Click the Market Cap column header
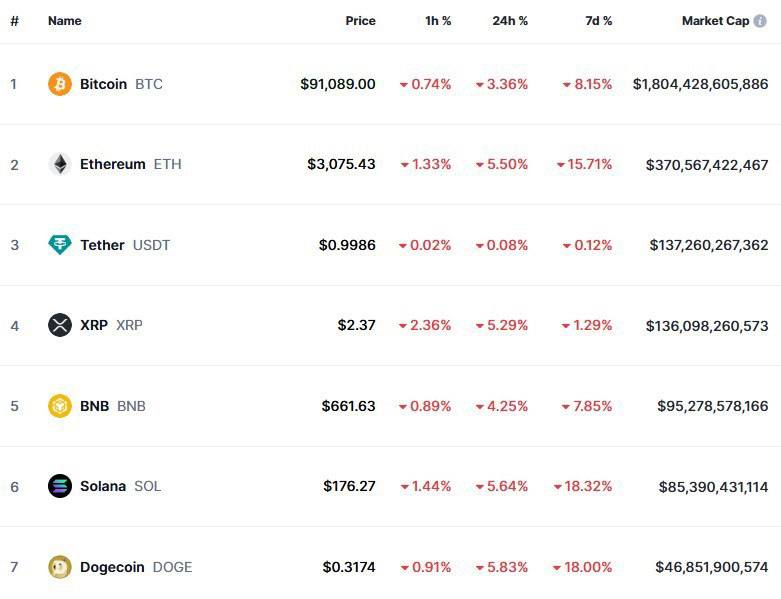781x599 pixels. pyautogui.click(x=715, y=21)
